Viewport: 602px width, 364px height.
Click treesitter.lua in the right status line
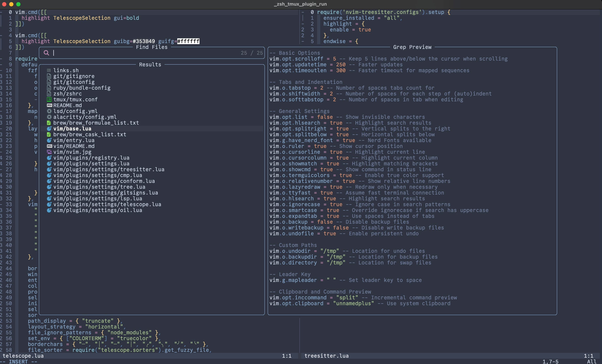click(x=326, y=356)
